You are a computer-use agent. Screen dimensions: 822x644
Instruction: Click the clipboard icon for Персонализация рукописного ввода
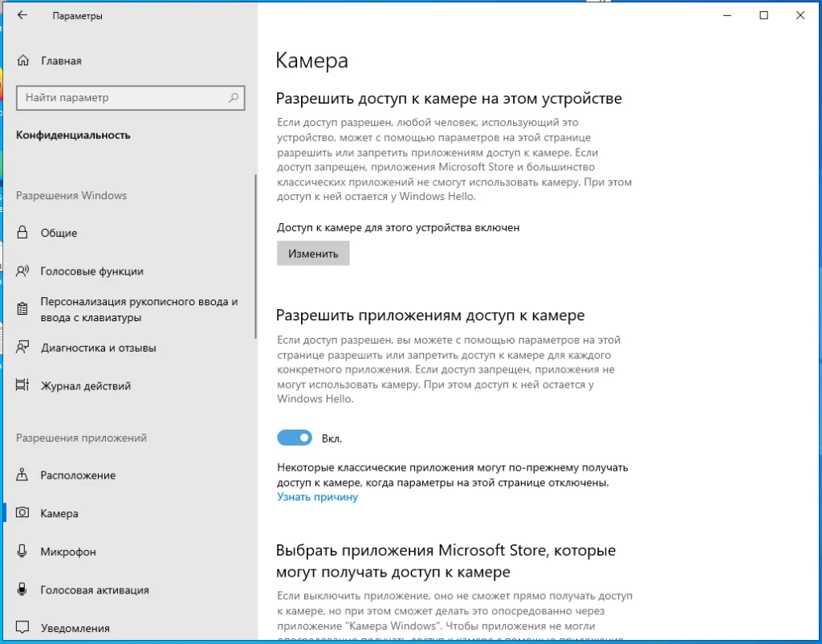23,309
